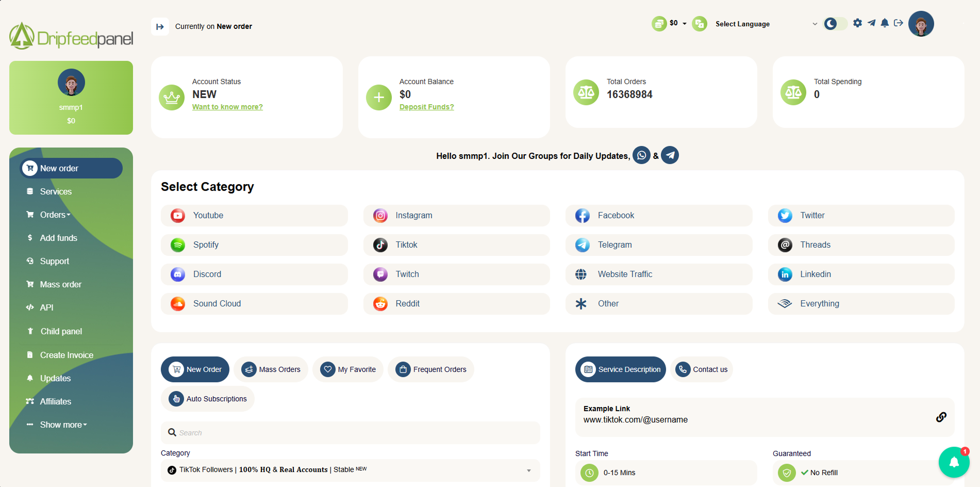Screen dimensions: 980x487
Task: Toggle dark mode switch in header
Action: click(x=835, y=24)
